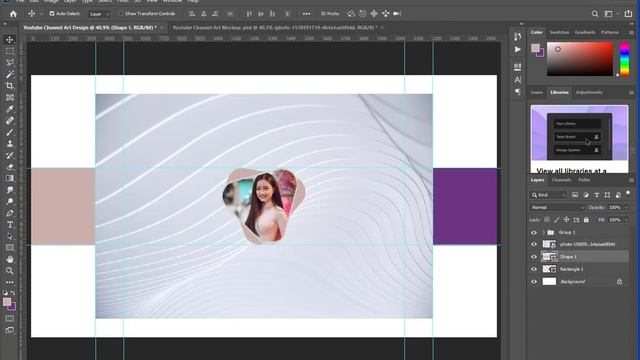Image resolution: width=640 pixels, height=360 pixels.
Task: Switch to Youtube Channel Art Mockup document tab
Action: coord(276,28)
